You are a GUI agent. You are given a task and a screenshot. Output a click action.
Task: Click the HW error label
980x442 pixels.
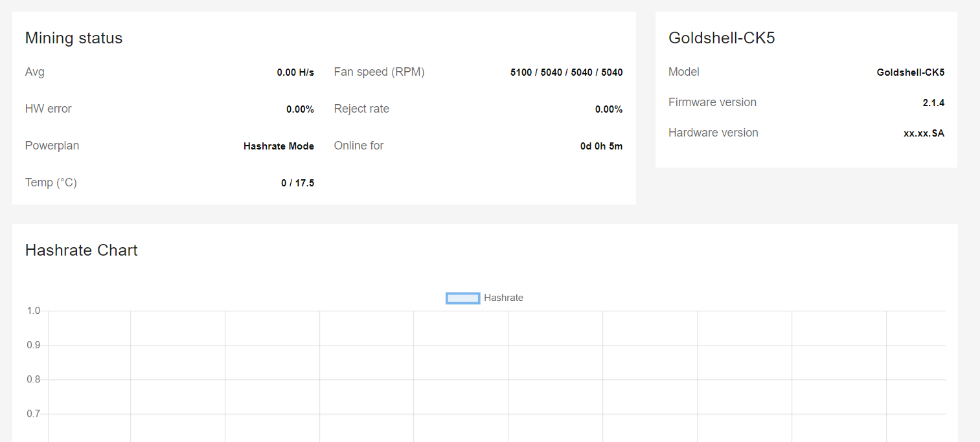(49, 109)
